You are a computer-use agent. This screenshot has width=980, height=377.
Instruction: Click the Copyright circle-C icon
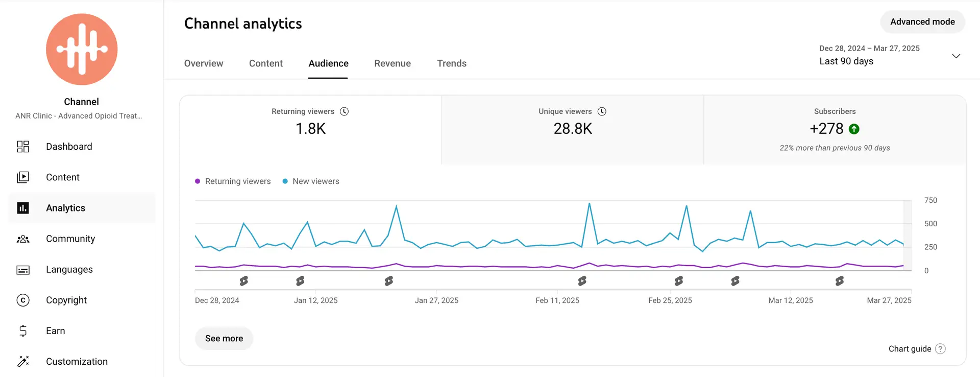point(23,300)
